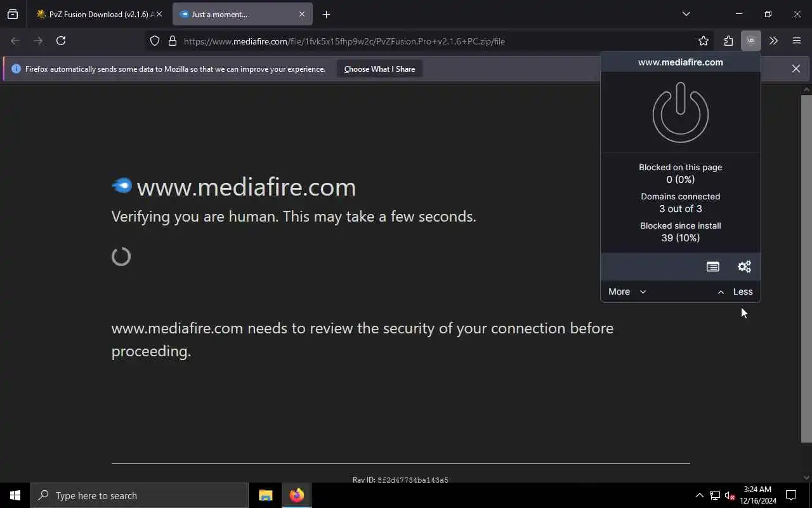
Task: Open the list all tabs dropdown
Action: (x=686, y=14)
